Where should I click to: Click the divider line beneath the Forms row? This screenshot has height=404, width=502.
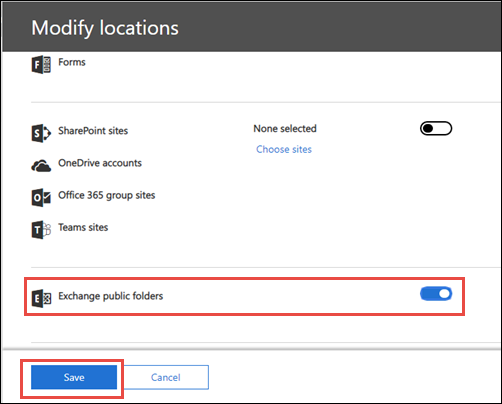pyautogui.click(x=266, y=102)
